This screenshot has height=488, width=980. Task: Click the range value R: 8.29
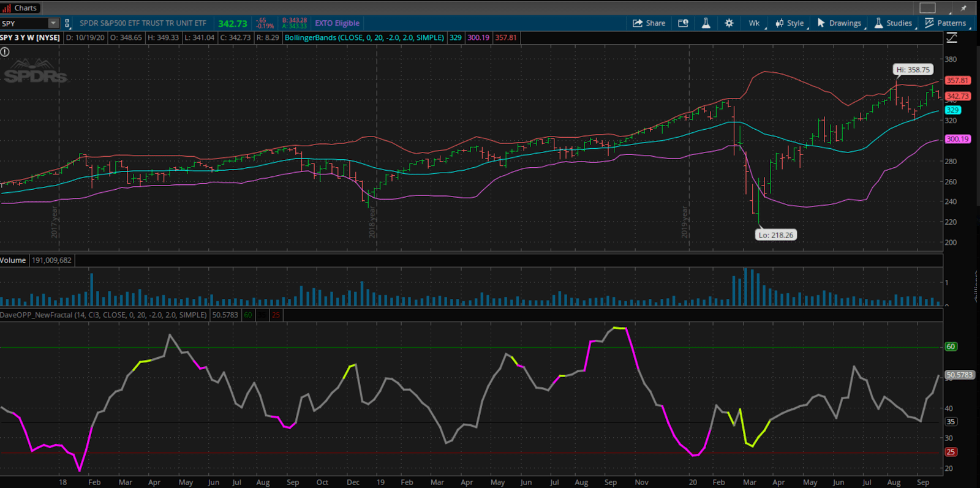point(268,37)
